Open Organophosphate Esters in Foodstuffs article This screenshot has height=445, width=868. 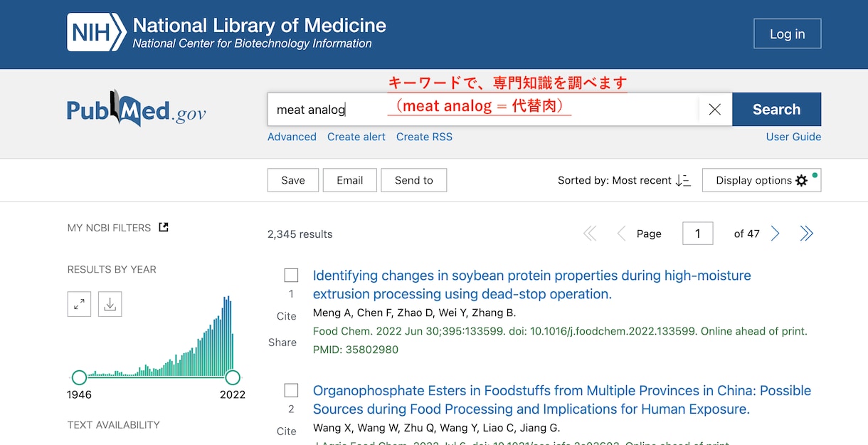(562, 399)
